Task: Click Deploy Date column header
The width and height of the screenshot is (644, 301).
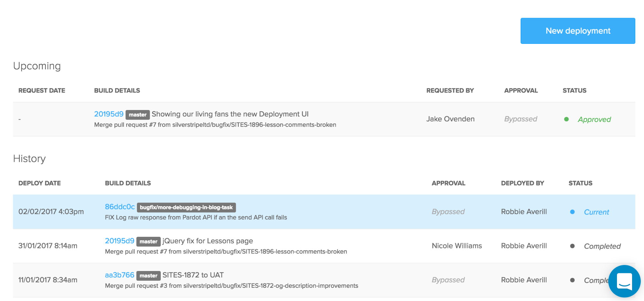Action: [x=39, y=183]
